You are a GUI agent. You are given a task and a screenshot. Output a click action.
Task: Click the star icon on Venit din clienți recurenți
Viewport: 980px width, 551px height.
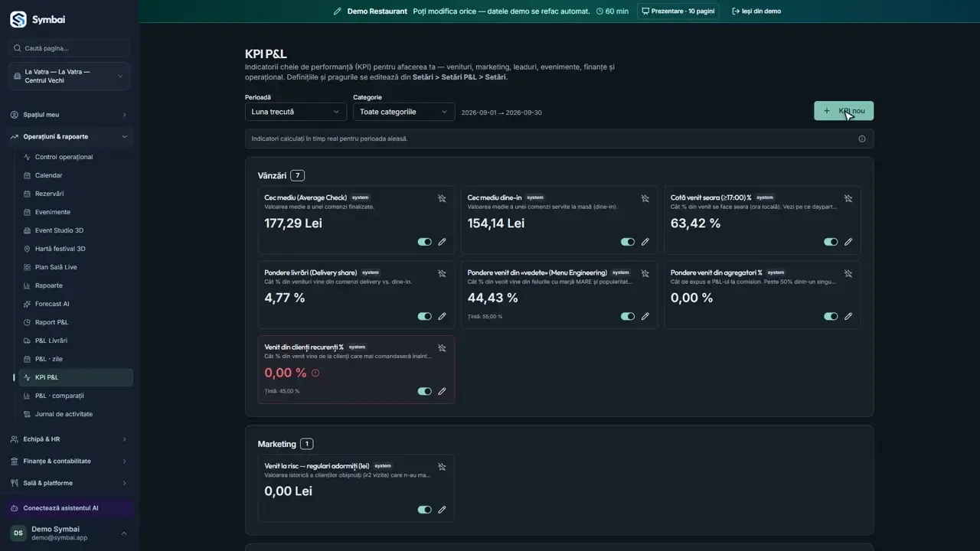tap(442, 347)
